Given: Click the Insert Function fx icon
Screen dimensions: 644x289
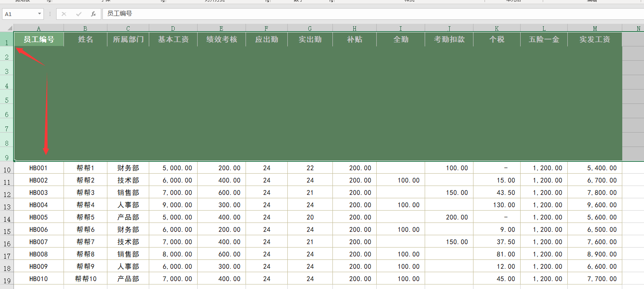Looking at the screenshot, I should tap(93, 14).
